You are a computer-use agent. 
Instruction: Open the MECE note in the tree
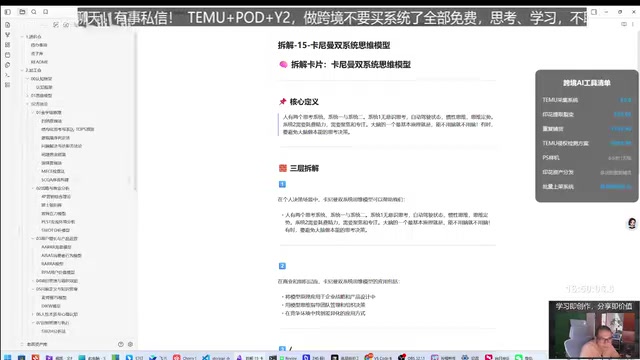point(53,171)
